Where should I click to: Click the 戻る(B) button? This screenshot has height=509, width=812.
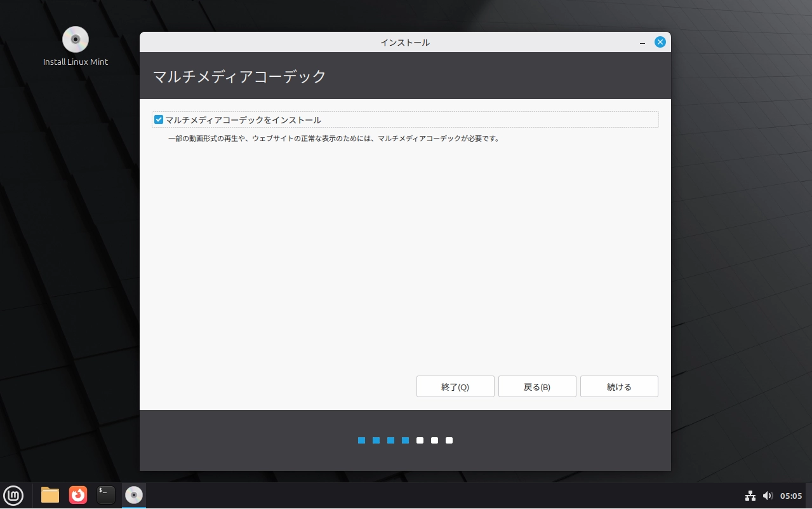[537, 387]
